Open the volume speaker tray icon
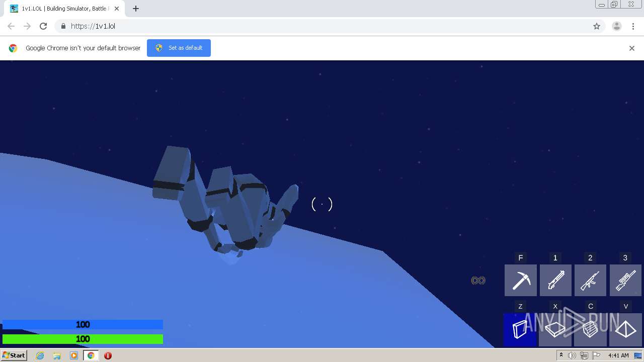 [572, 355]
